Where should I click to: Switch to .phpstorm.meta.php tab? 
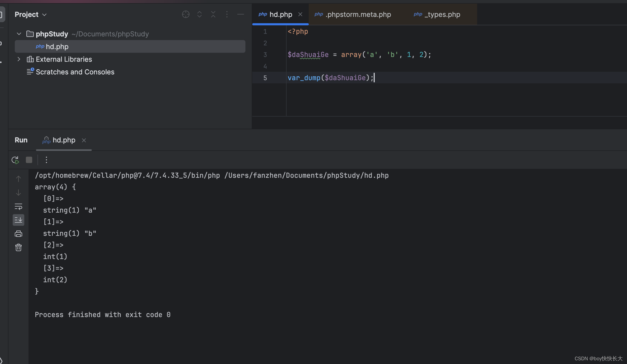[353, 14]
